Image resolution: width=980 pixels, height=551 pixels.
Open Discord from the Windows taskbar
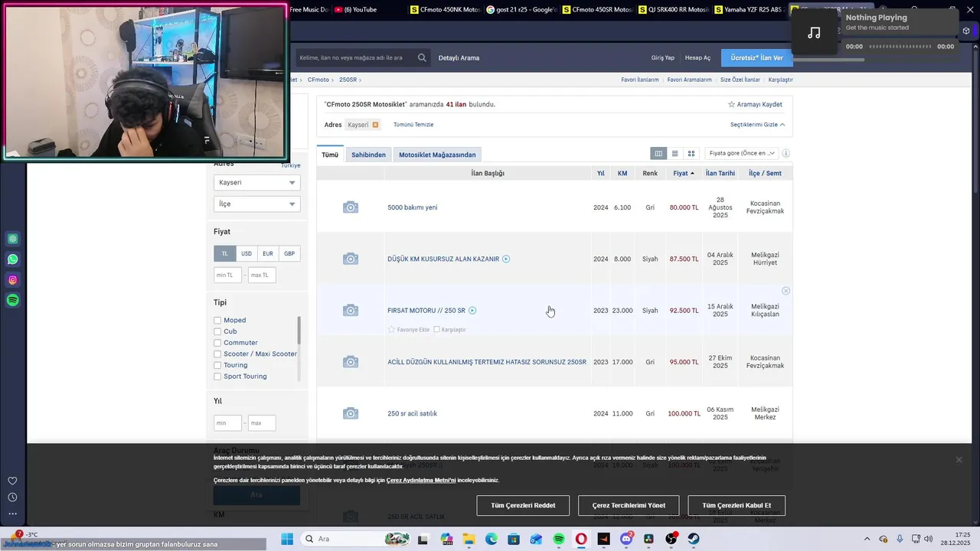click(626, 539)
